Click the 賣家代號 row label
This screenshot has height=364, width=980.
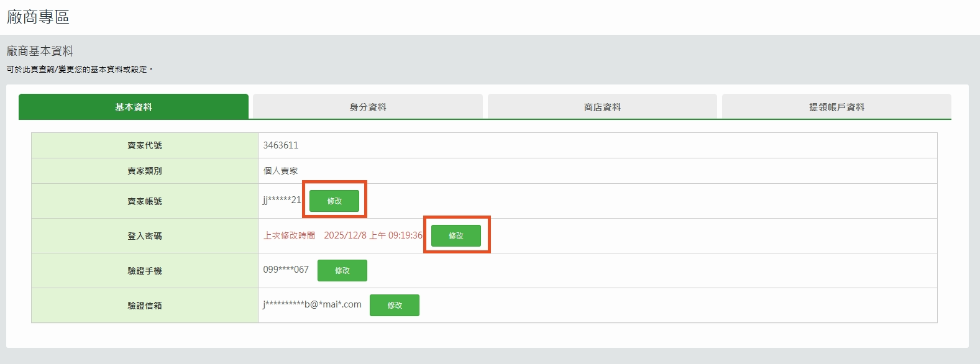[145, 145]
